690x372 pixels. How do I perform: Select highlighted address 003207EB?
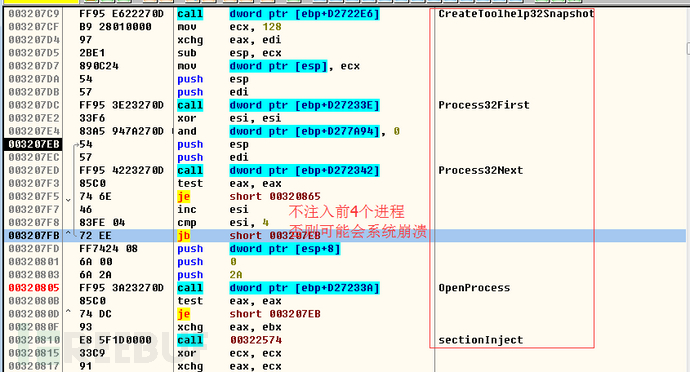click(34, 144)
